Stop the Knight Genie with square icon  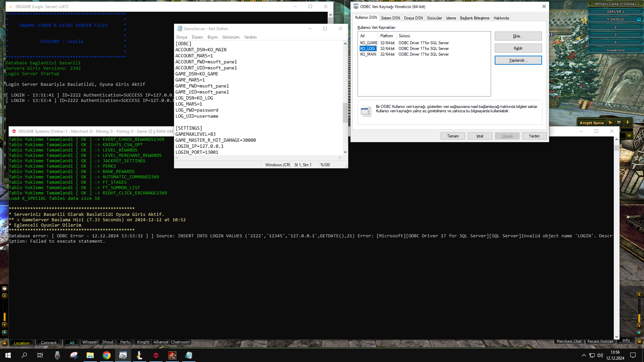click(619, 123)
